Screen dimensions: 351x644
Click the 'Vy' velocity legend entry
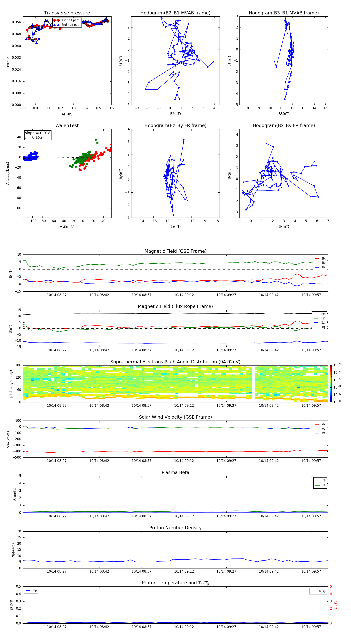click(320, 429)
